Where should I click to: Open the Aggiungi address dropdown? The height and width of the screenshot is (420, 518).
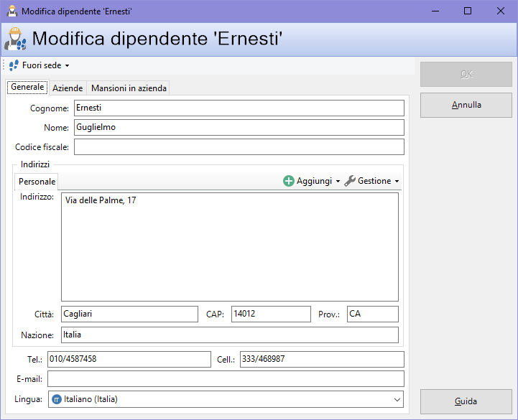(338, 182)
